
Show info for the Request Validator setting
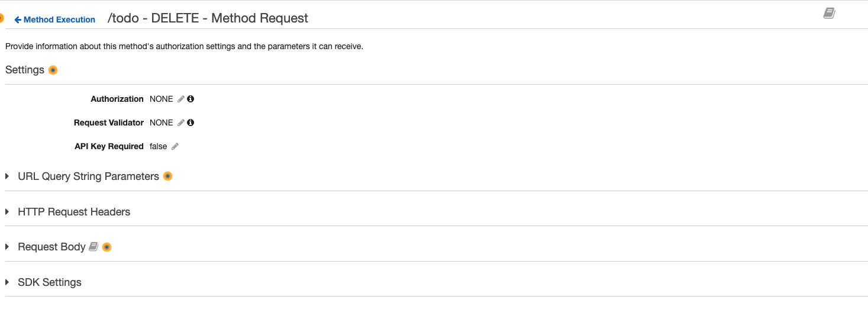[191, 123]
